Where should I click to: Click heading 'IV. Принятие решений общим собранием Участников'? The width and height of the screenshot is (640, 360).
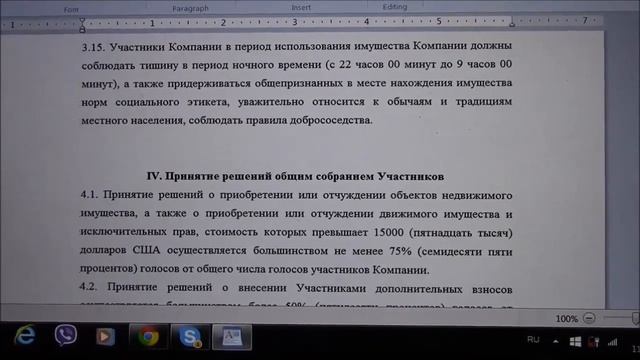tap(295, 176)
